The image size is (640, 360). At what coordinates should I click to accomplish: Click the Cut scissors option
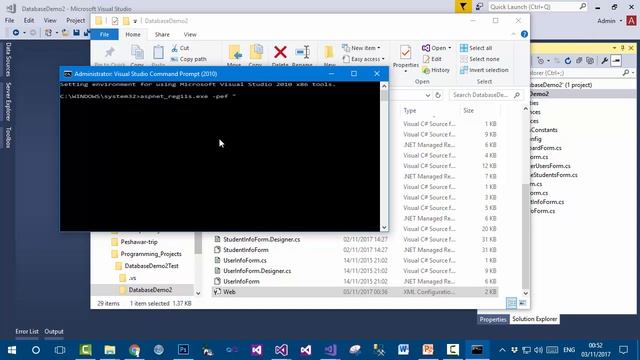pos(180,48)
